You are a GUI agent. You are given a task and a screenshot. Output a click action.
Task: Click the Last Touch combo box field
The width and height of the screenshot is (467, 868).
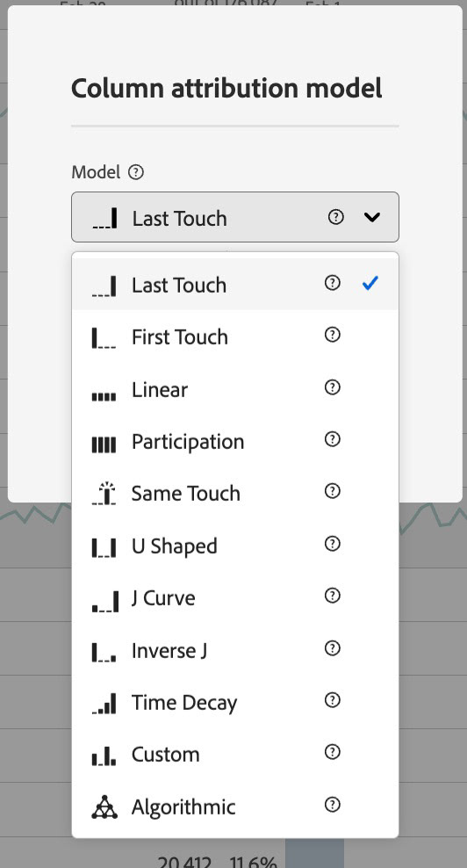pyautogui.click(x=235, y=217)
